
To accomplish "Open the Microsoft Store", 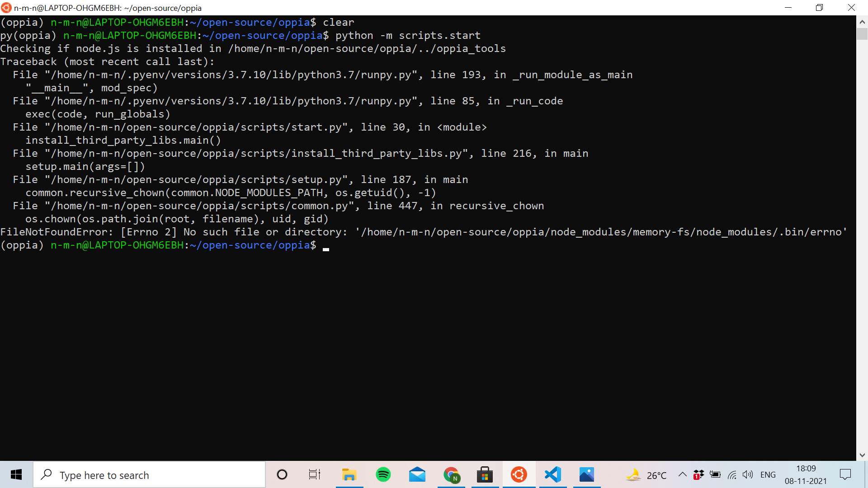I will [485, 474].
